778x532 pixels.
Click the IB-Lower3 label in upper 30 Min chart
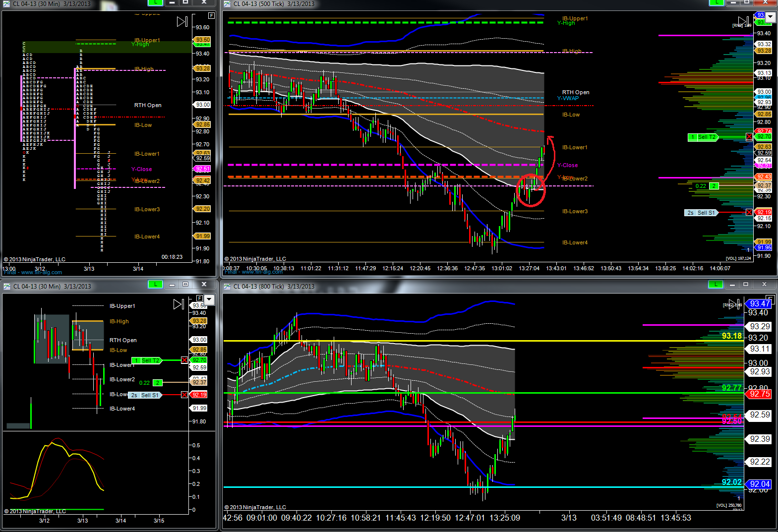147,209
